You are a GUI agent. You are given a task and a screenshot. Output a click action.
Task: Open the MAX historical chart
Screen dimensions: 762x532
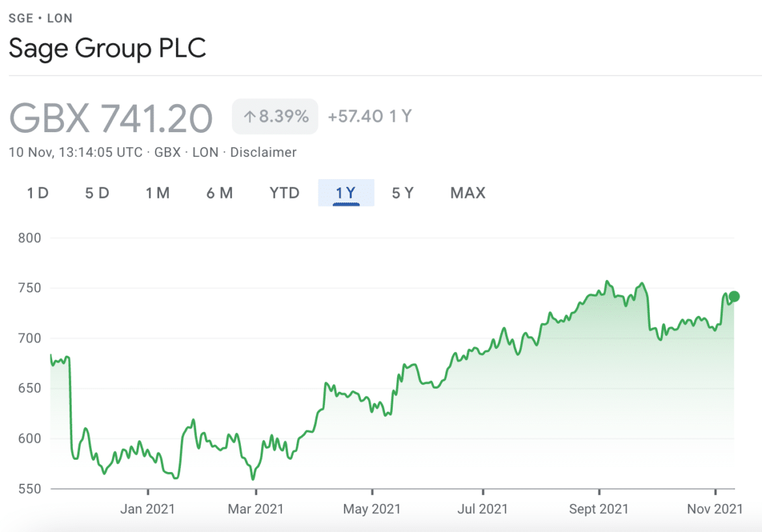click(466, 193)
